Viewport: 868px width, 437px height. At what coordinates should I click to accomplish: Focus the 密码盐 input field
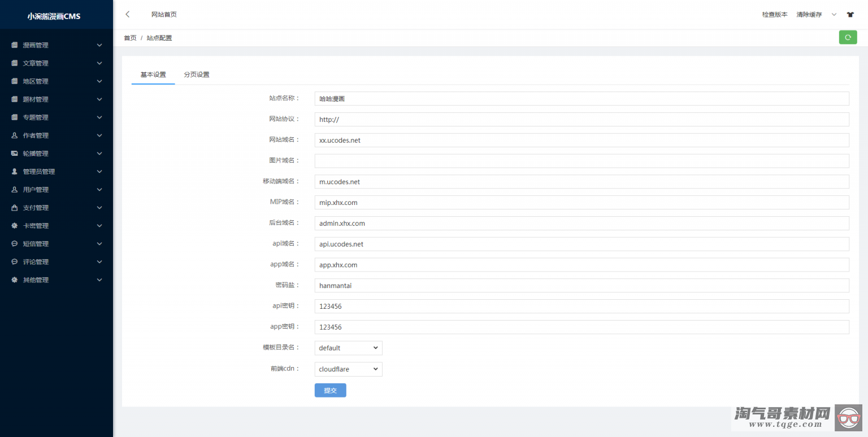click(x=582, y=286)
